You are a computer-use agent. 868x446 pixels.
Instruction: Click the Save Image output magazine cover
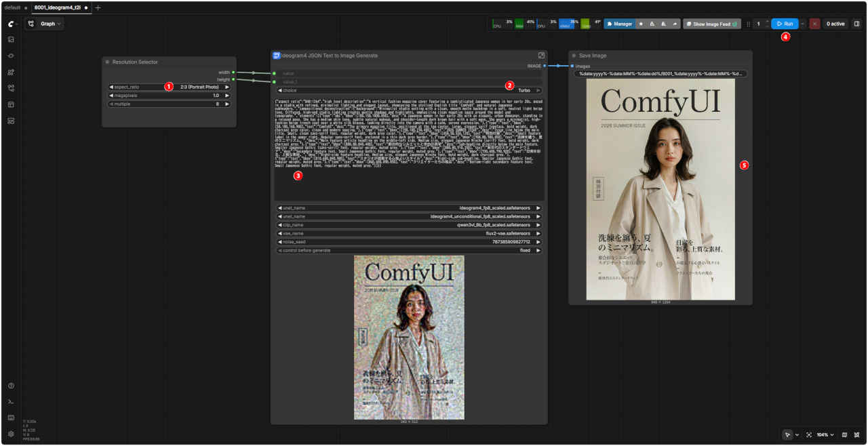click(x=660, y=189)
